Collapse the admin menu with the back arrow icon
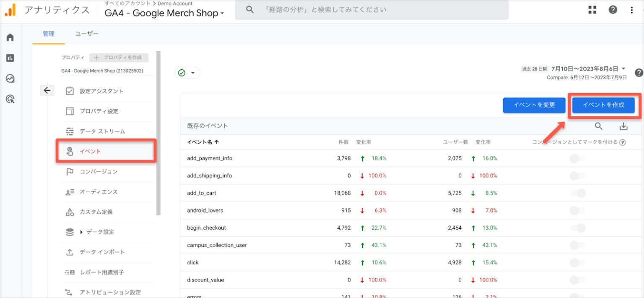The height and width of the screenshot is (298, 644). click(47, 90)
